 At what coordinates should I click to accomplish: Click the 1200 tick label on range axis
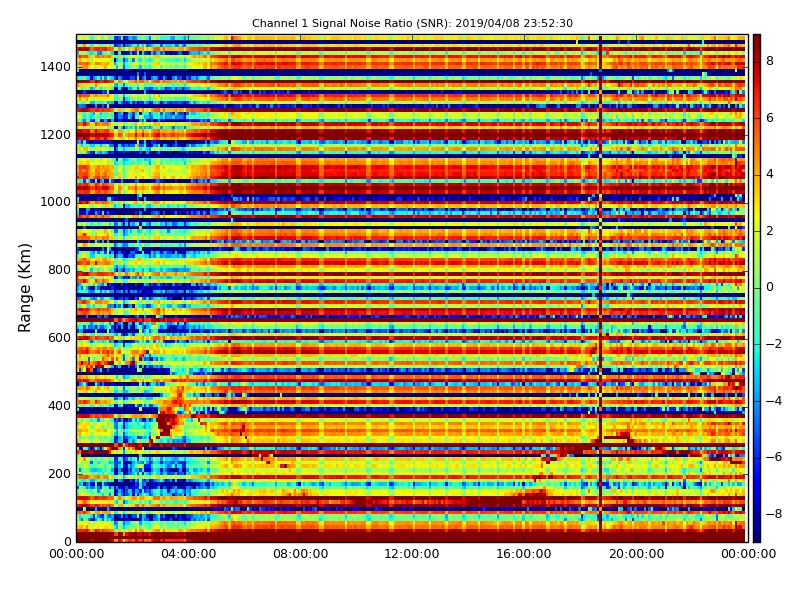tap(55, 135)
